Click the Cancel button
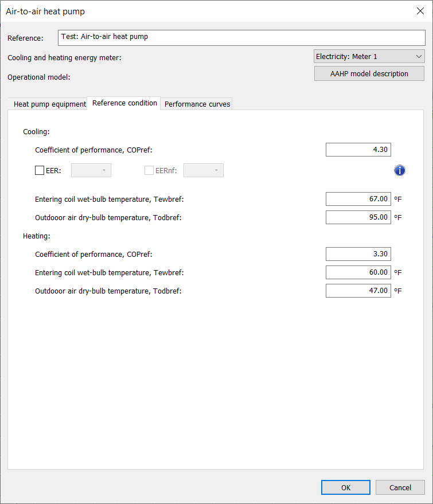 point(400,487)
